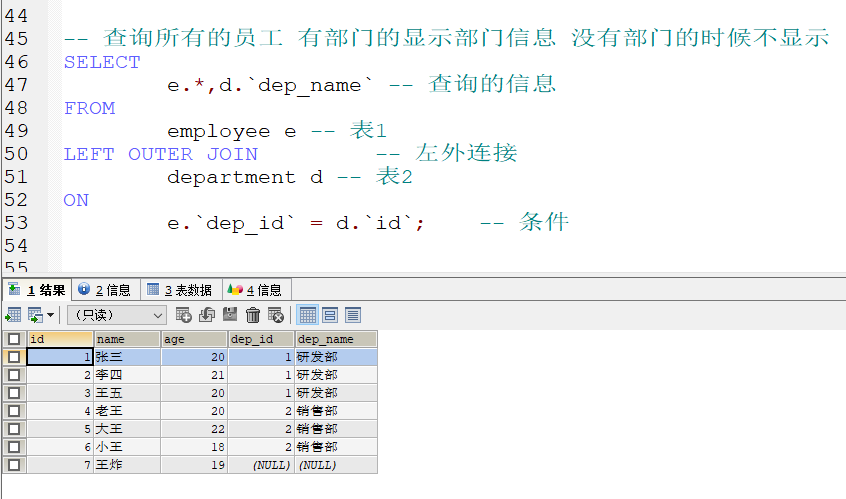Switch to grid view mode
Screen dimensions: 846x499
(x=308, y=315)
